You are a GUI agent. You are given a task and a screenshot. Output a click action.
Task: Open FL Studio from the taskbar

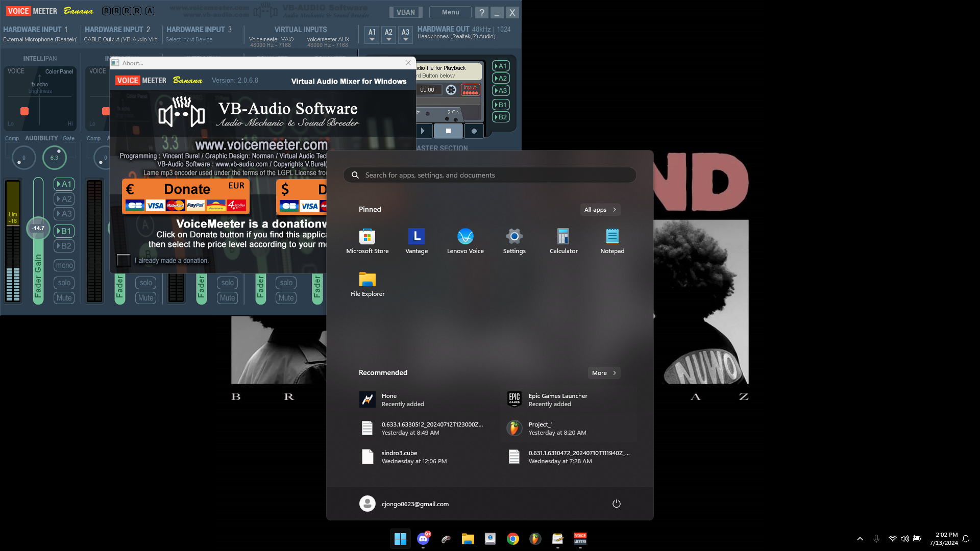(x=535, y=539)
